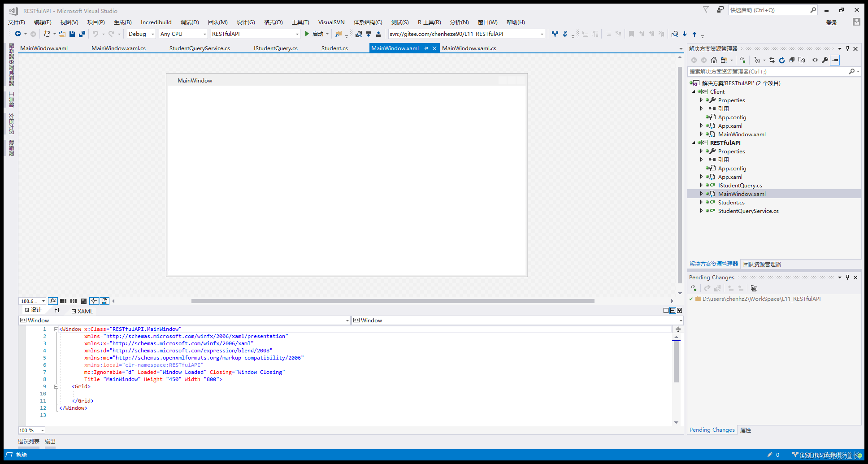Switch to the StudentQueryService.cs tab

point(200,48)
